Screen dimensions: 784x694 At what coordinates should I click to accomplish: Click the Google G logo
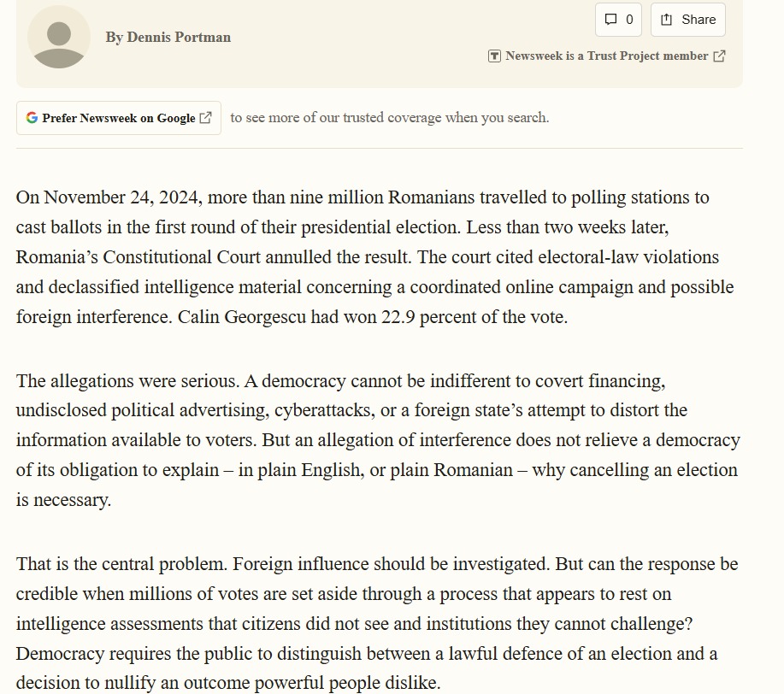point(32,117)
